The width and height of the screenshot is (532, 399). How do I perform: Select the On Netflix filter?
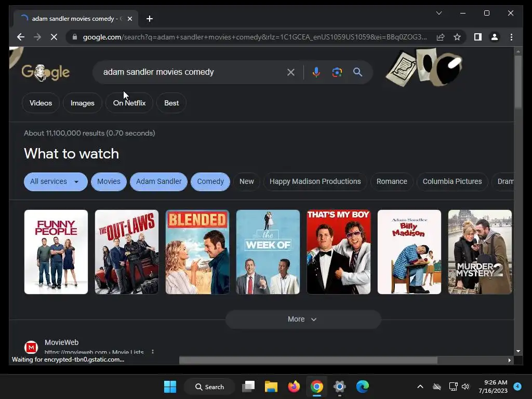(129, 103)
